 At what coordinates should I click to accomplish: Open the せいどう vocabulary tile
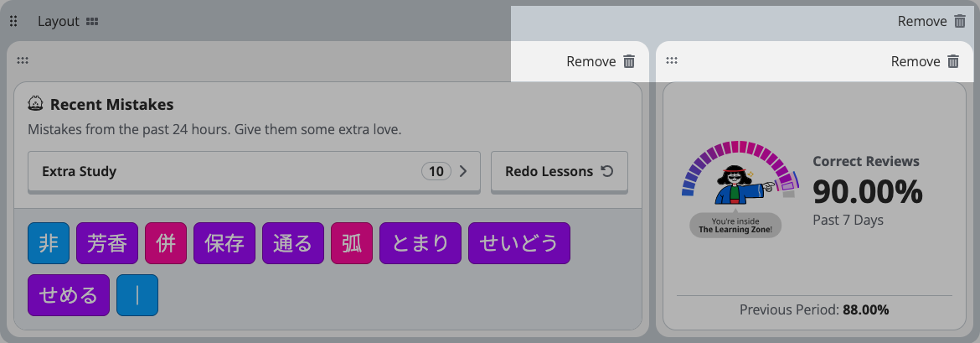tap(519, 243)
